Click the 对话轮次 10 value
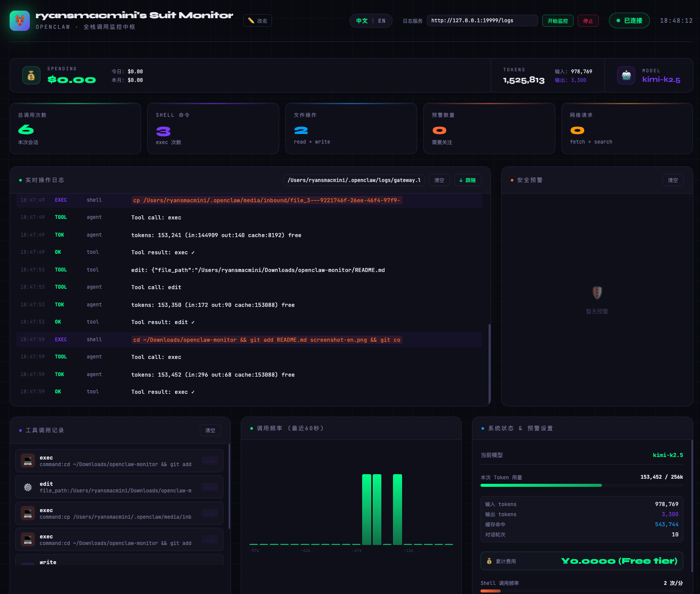Image resolution: width=700 pixels, height=594 pixels. [675, 535]
